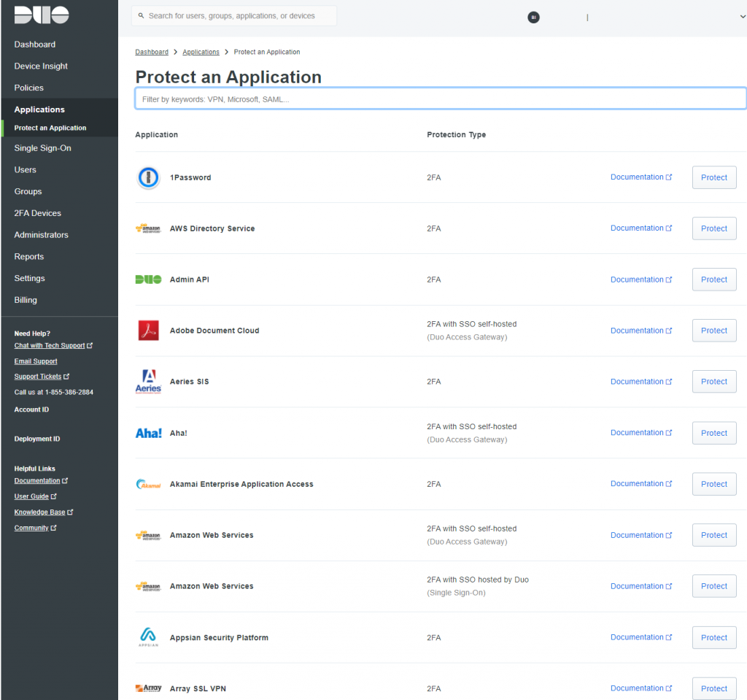Click the AWS Directory Service logo

(x=148, y=228)
